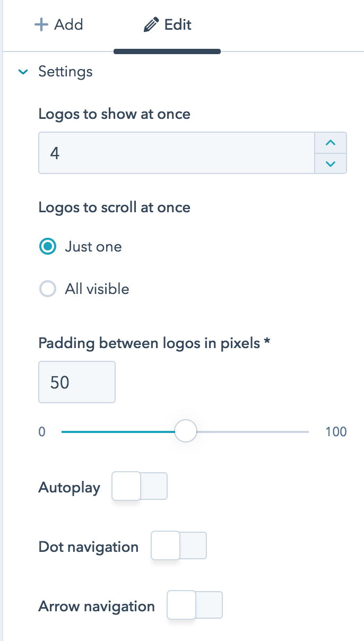This screenshot has height=641, width=364.
Task: Toggle the Arrow navigation switch
Action: tap(195, 605)
